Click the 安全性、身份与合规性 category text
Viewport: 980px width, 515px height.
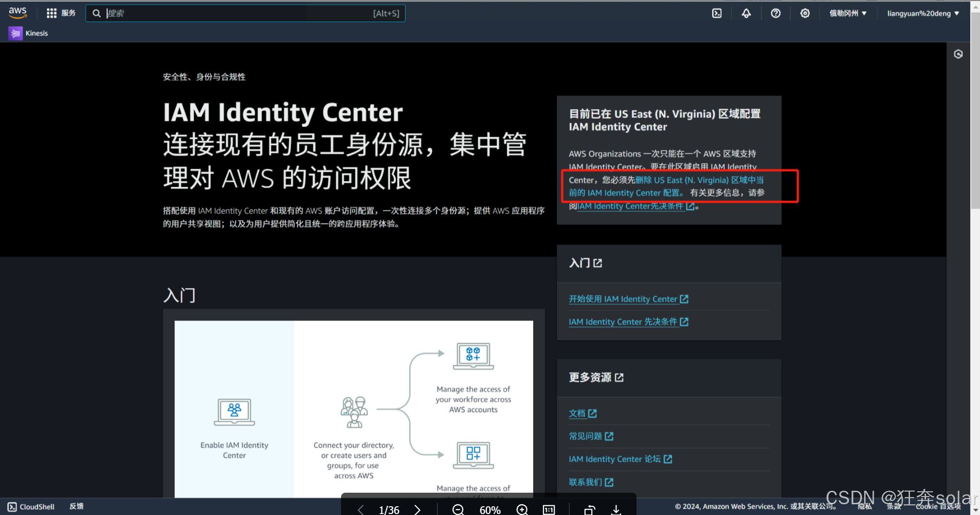(x=204, y=77)
